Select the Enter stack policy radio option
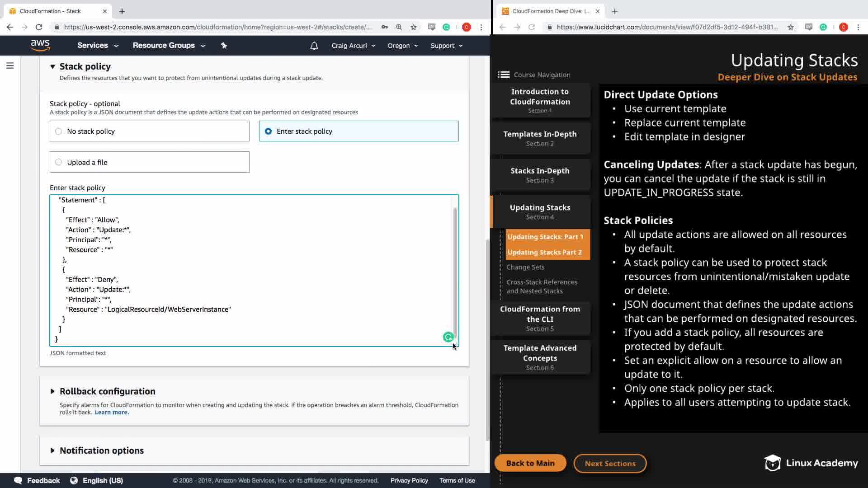This screenshot has width=868, height=488. [x=269, y=131]
